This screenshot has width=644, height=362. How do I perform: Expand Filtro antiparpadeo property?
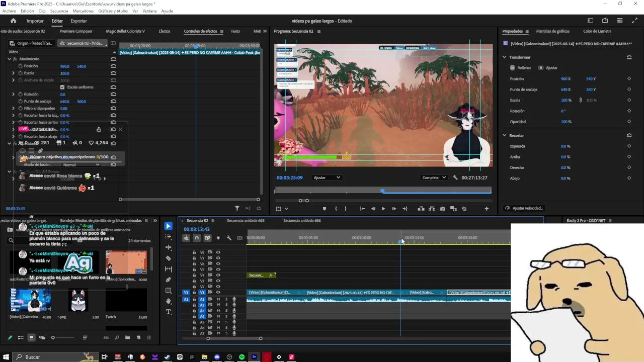click(x=14, y=108)
